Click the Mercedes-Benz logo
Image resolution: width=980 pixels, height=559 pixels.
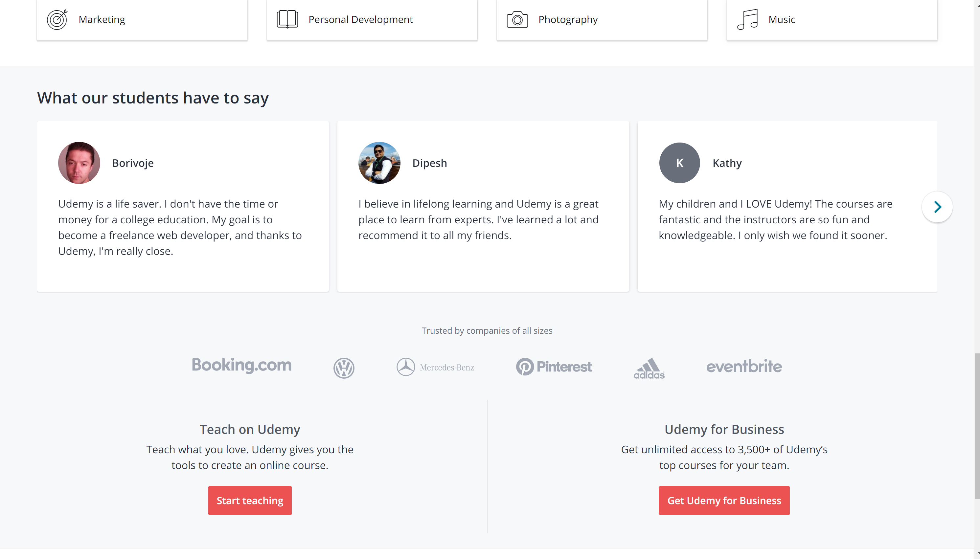435,367
